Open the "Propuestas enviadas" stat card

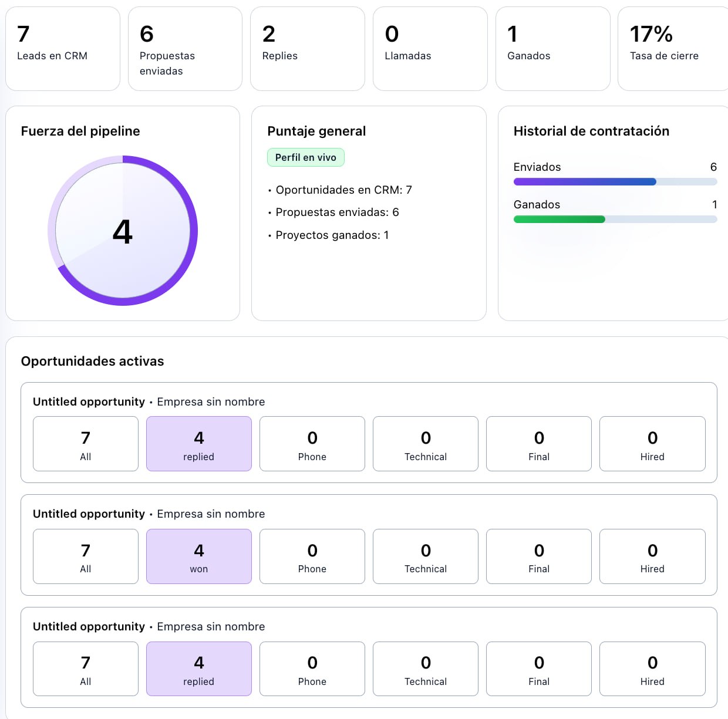185,49
